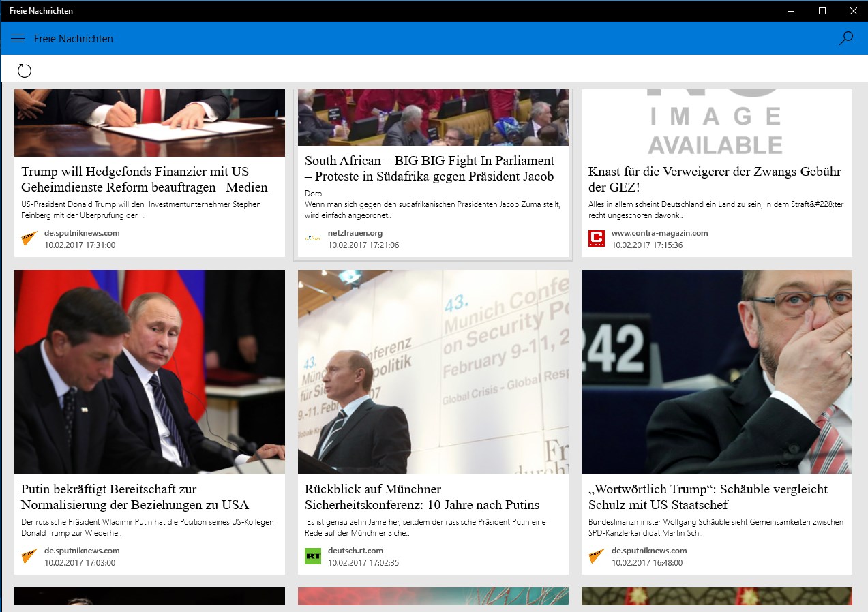Click the red Contra Magazin logo
Image resolution: width=868 pixels, height=612 pixels.
597,239
